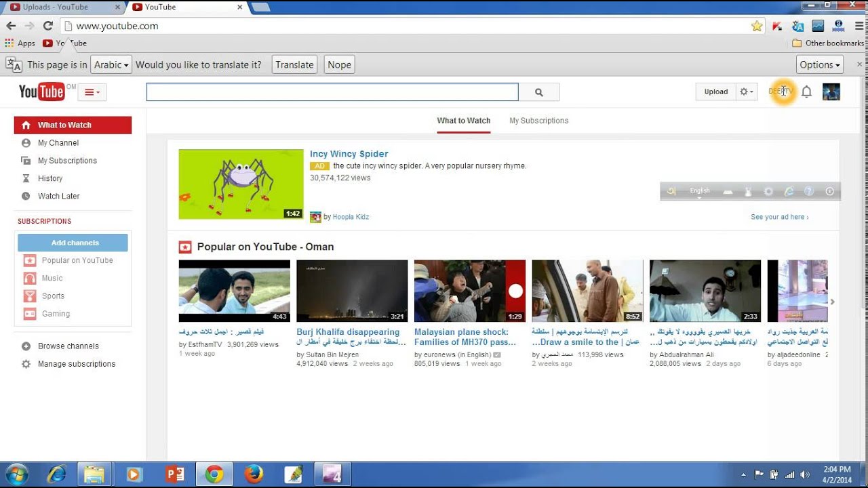This screenshot has width=868, height=488.
Task: Open History in sidebar
Action: (50, 178)
